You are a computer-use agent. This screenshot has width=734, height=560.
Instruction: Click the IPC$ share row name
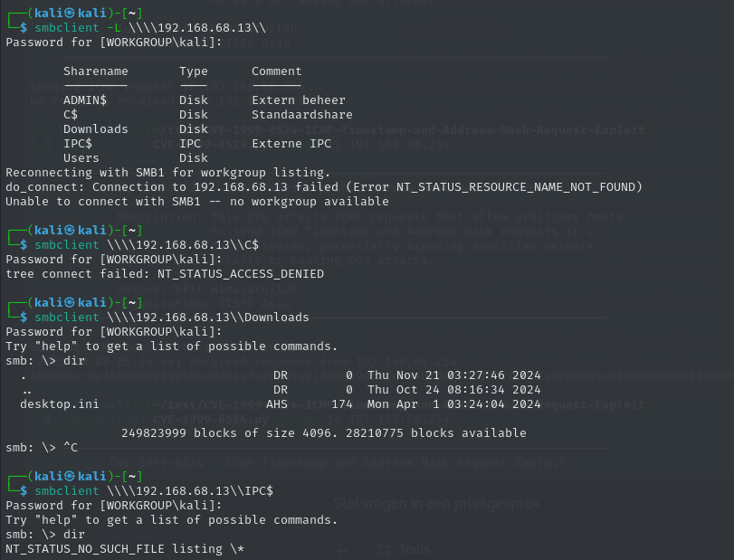click(x=78, y=143)
